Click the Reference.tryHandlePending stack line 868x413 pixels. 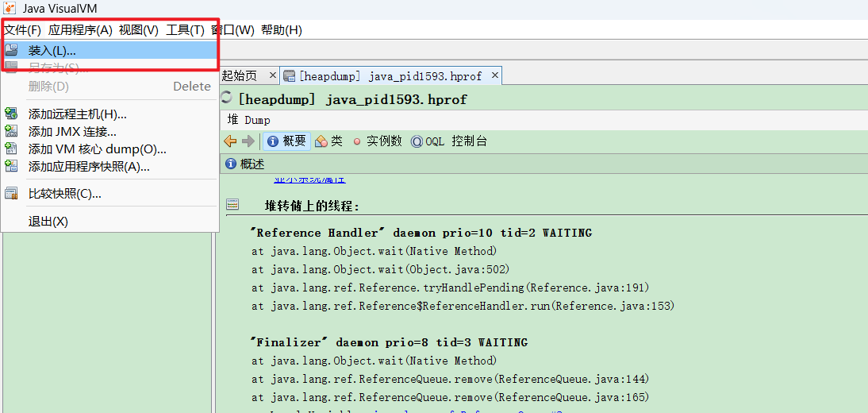(x=450, y=288)
